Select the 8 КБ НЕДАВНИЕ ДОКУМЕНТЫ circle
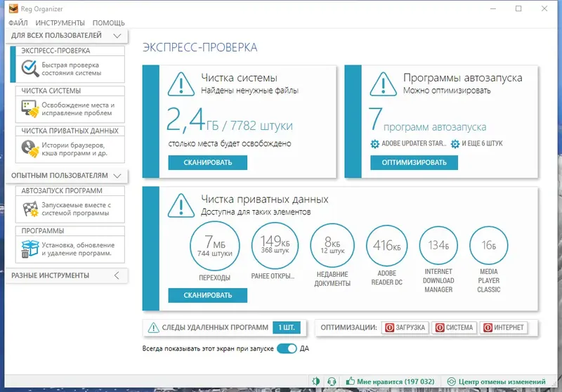This screenshot has height=392, width=562. pos(332,245)
